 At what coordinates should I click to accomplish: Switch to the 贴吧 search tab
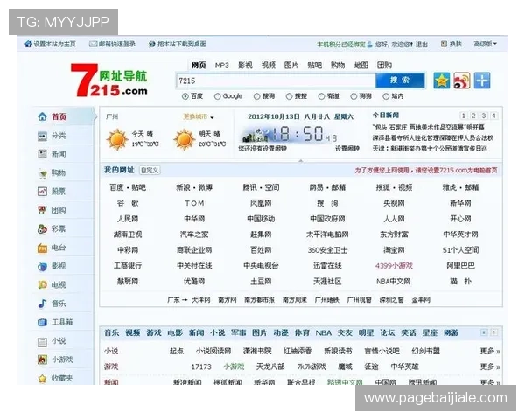[314, 65]
